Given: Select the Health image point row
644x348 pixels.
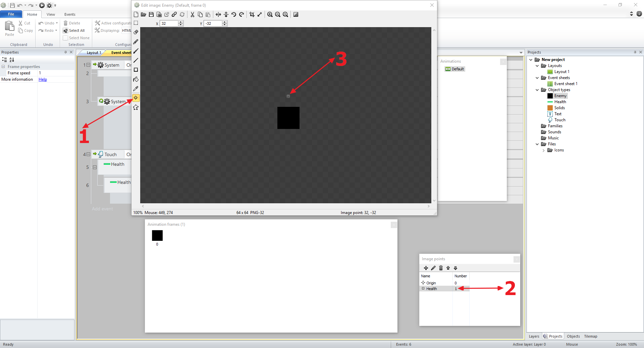Looking at the screenshot, I should point(444,289).
